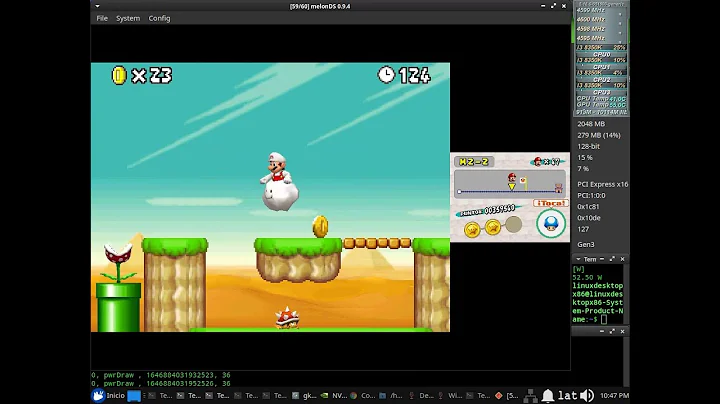
Task: Click the Piranha Plant on the pipe
Action: pos(118,263)
